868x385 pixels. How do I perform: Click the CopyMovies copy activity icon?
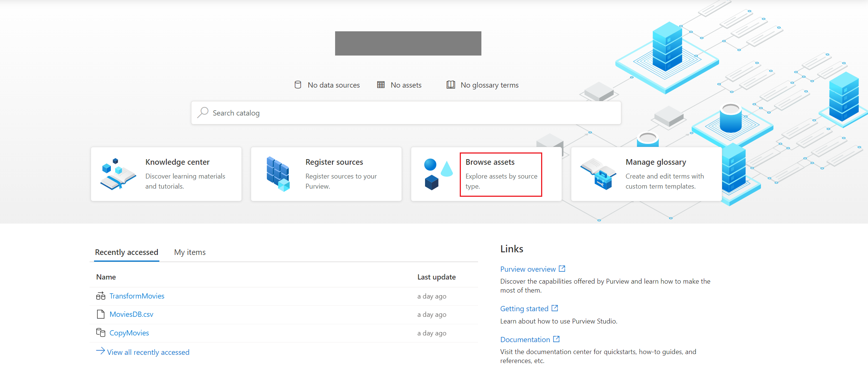(x=101, y=332)
